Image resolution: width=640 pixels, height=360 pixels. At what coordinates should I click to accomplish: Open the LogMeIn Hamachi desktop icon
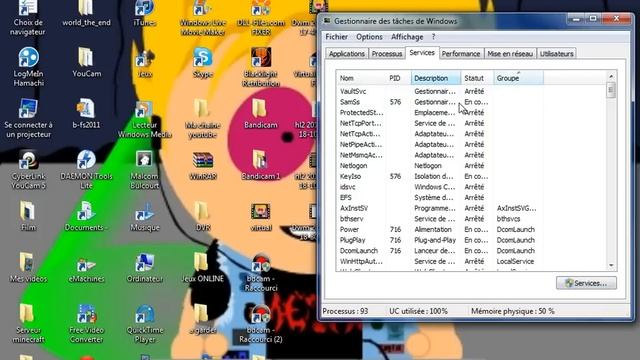28,67
